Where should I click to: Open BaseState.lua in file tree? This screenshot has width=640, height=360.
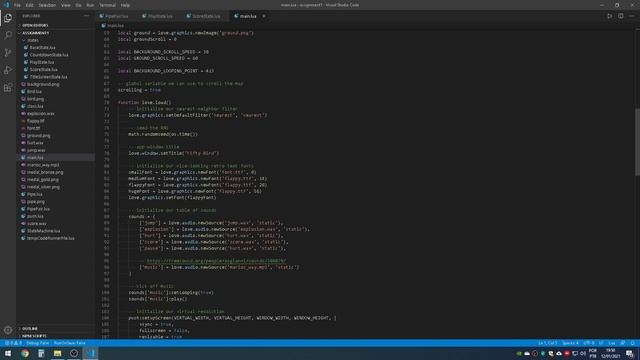click(x=42, y=47)
